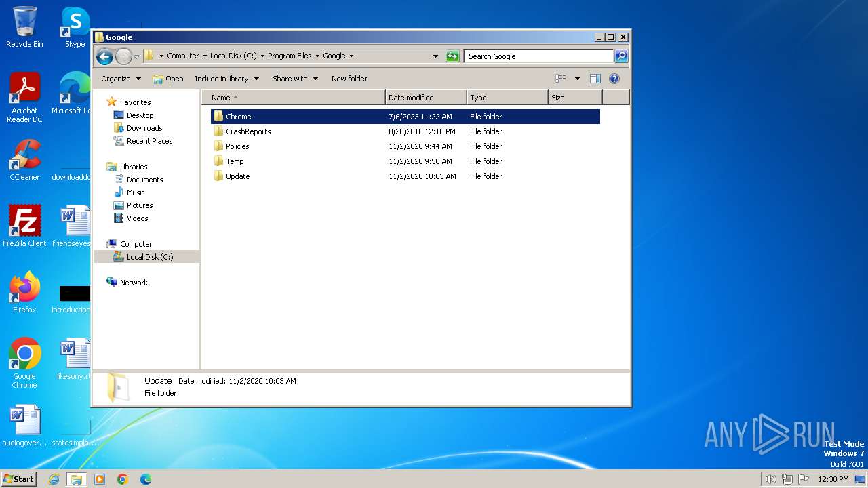Click the volume speaker tray icon
Image resolution: width=868 pixels, height=488 pixels.
click(x=770, y=479)
